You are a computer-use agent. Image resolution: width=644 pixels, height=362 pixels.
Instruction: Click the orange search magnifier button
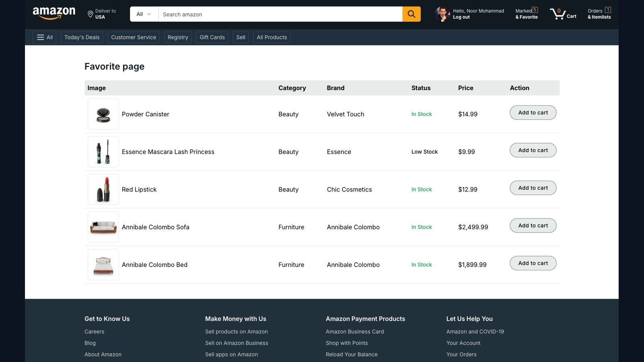(411, 14)
